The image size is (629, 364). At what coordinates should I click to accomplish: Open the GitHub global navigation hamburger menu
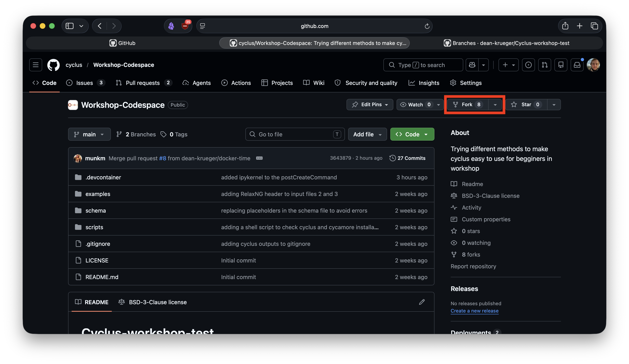click(35, 65)
